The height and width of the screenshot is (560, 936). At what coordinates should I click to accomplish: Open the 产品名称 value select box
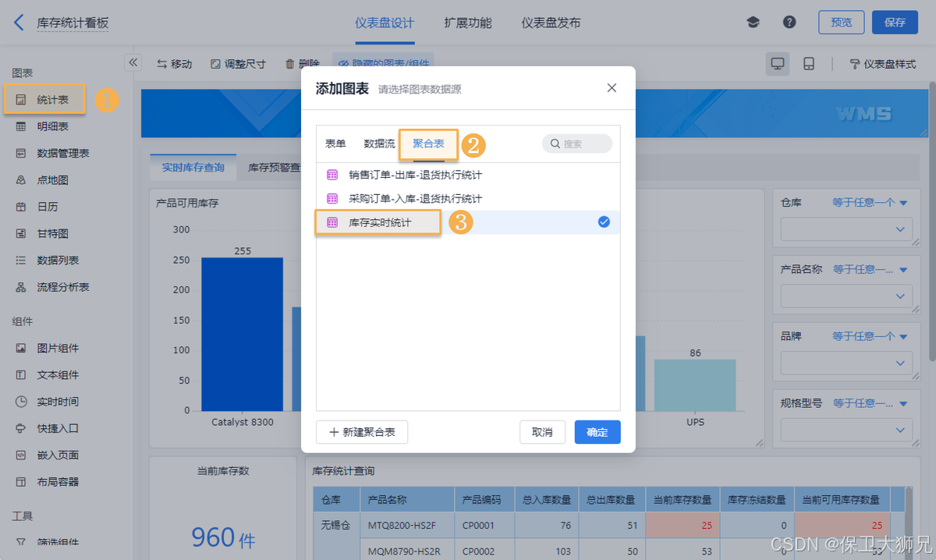[846, 296]
